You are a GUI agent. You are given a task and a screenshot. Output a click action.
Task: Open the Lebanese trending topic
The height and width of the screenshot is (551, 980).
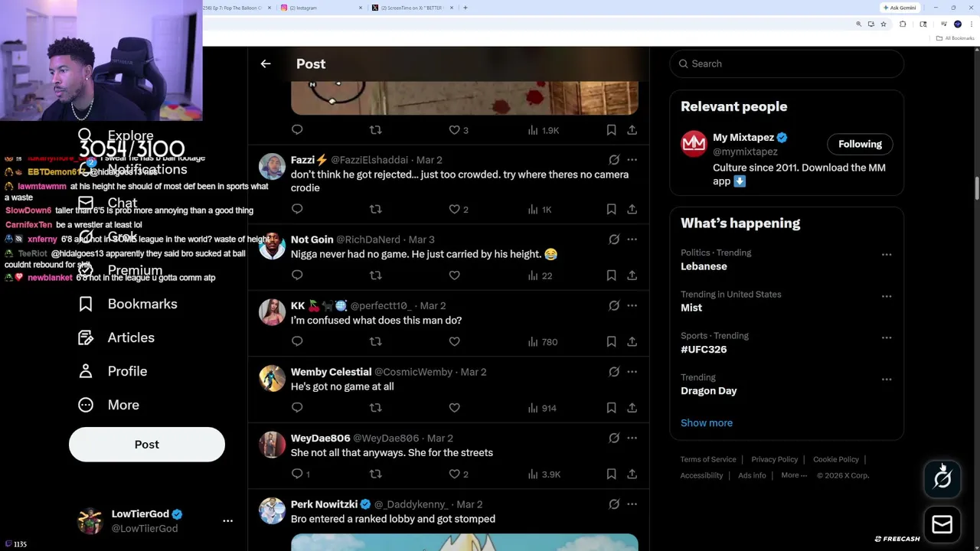(704, 266)
